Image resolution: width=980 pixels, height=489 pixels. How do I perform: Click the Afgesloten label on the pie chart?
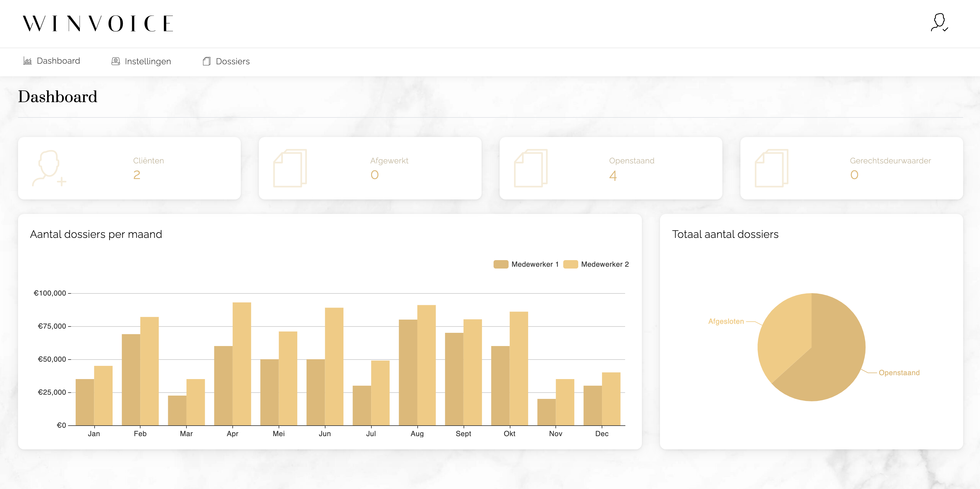(x=726, y=321)
